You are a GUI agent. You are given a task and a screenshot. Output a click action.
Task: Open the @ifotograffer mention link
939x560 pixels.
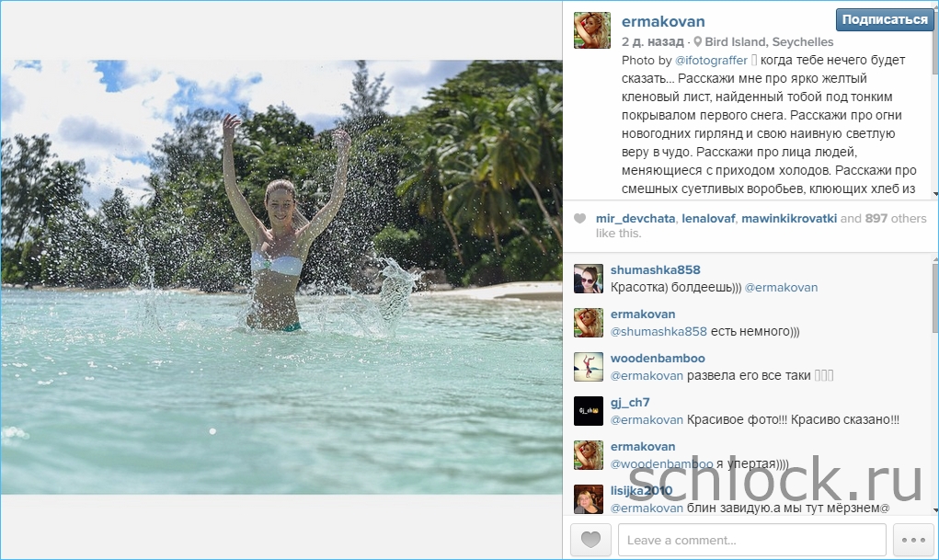pos(711,61)
